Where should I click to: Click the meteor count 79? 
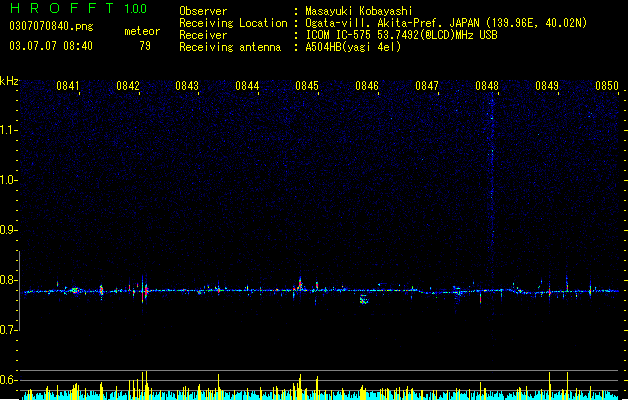[x=145, y=46]
